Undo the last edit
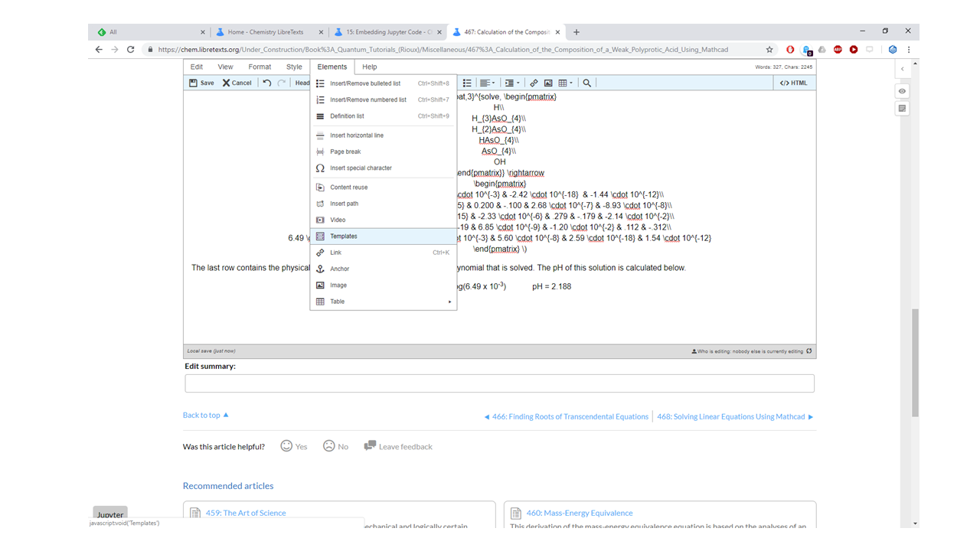980x551 pixels. tap(267, 83)
